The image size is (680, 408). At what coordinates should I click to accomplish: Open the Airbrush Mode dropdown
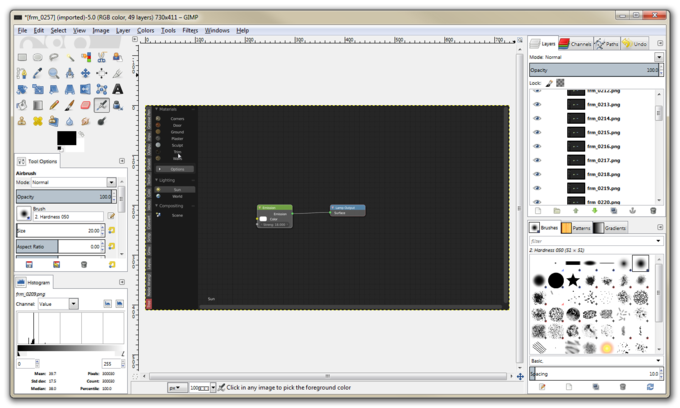pyautogui.click(x=111, y=183)
